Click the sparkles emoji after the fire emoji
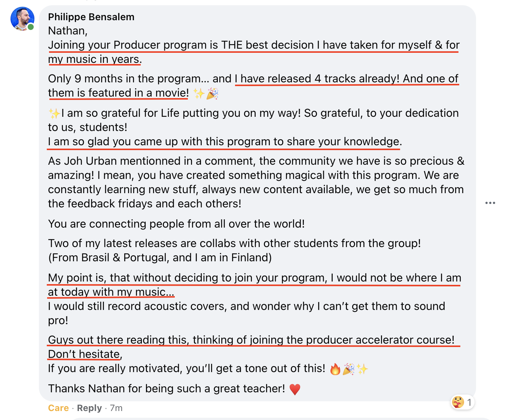The image size is (506, 420). pyautogui.click(x=362, y=369)
